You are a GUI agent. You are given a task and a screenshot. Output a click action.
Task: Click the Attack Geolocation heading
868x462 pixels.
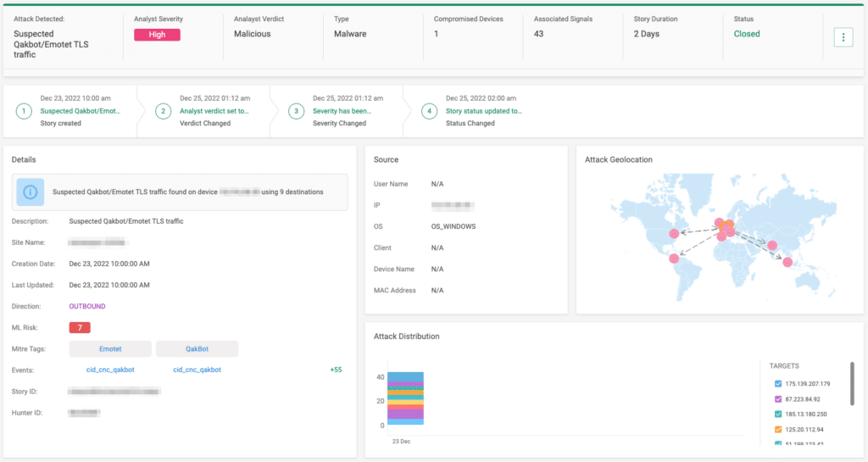coord(618,159)
